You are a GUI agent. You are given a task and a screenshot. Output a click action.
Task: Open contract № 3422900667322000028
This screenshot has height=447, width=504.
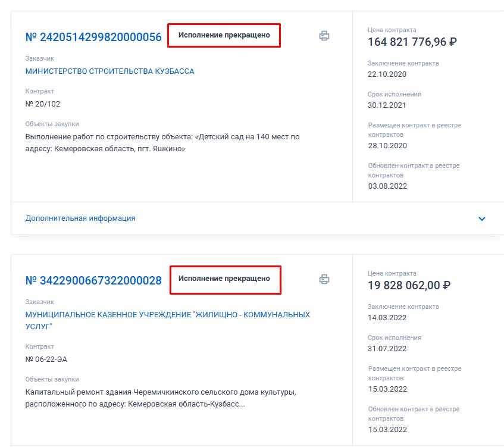coord(93,280)
